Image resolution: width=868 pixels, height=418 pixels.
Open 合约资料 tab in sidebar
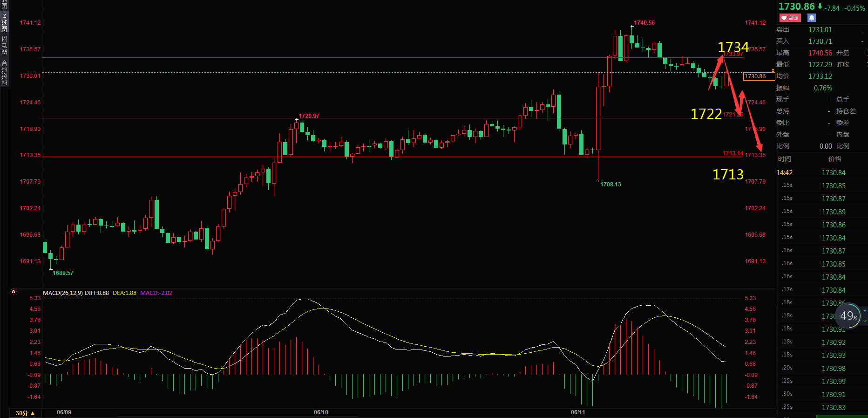pyautogui.click(x=4, y=73)
